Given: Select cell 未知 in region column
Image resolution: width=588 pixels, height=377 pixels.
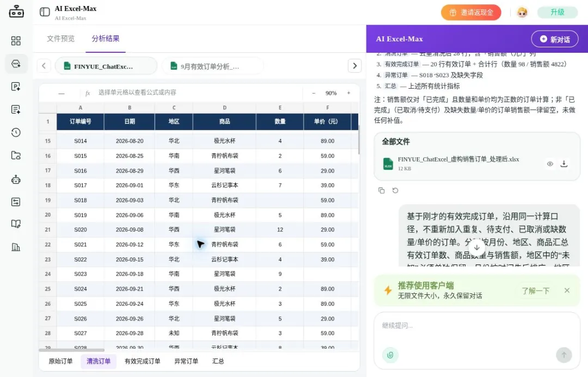Looking at the screenshot, I should pos(174,333).
